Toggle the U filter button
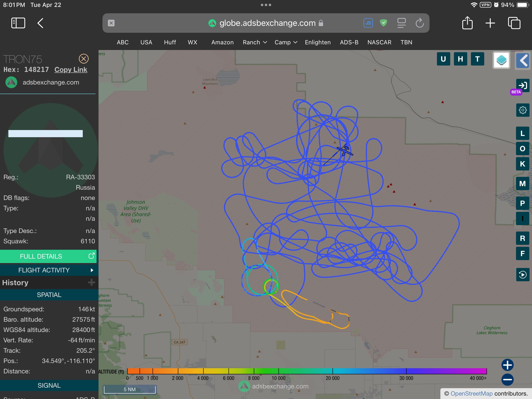 pos(443,59)
